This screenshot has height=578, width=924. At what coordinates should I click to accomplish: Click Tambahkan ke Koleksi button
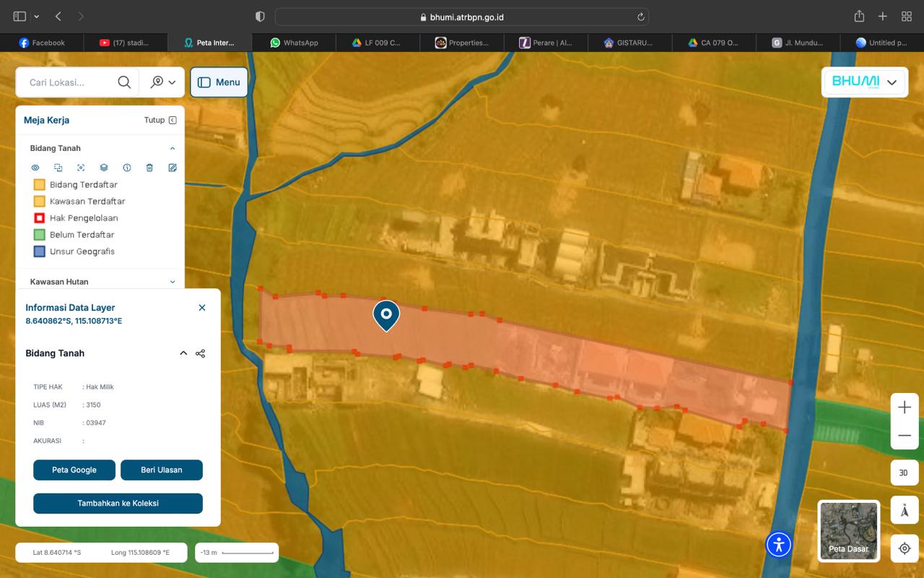pos(118,503)
